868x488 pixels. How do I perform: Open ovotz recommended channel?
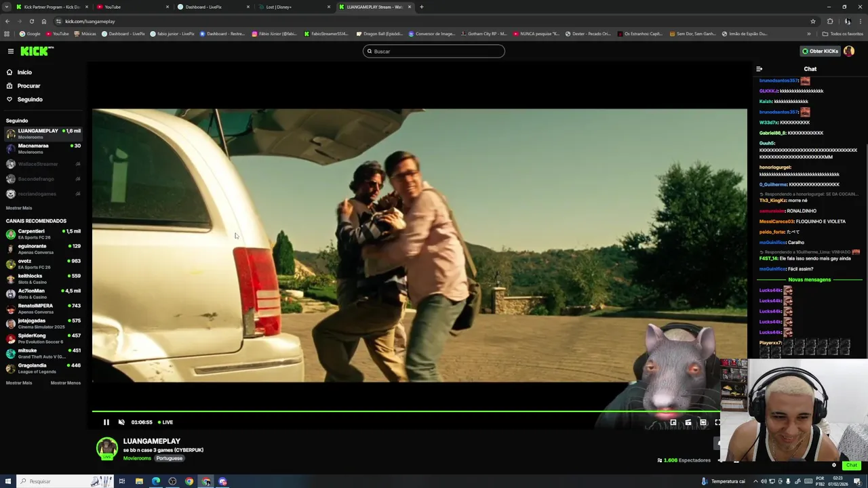click(x=43, y=264)
